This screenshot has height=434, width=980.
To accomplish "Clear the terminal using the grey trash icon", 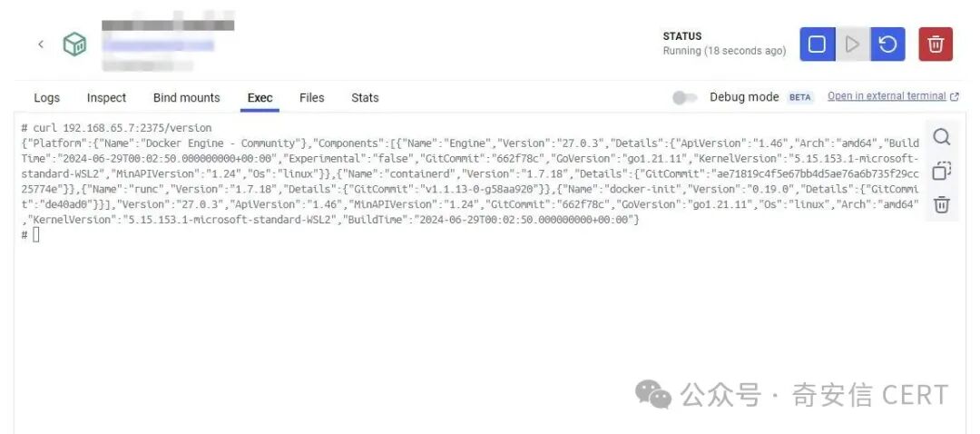I will coord(941,204).
